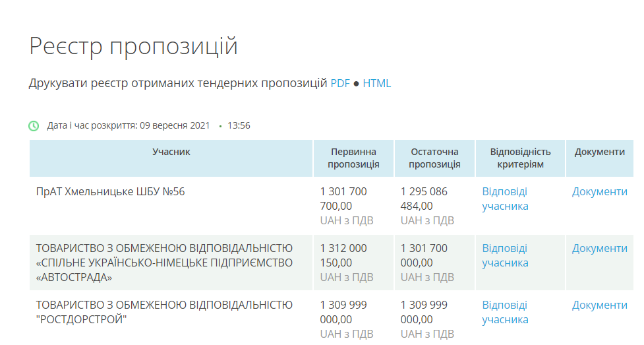644x345 pixels.
Task: Open Документи for ПрАТ Хмельницьке ШБУ №56
Action: (x=600, y=191)
